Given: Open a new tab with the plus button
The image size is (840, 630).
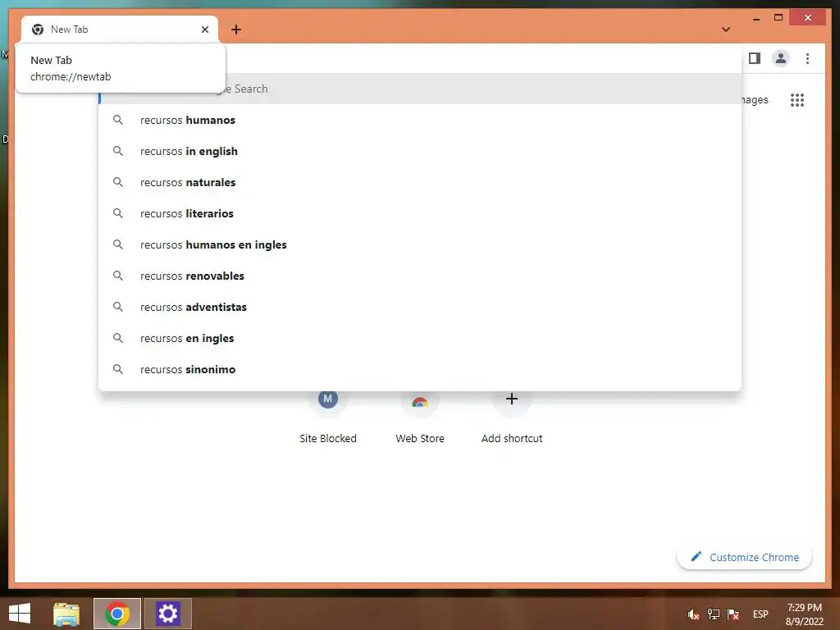Looking at the screenshot, I should pyautogui.click(x=236, y=30).
